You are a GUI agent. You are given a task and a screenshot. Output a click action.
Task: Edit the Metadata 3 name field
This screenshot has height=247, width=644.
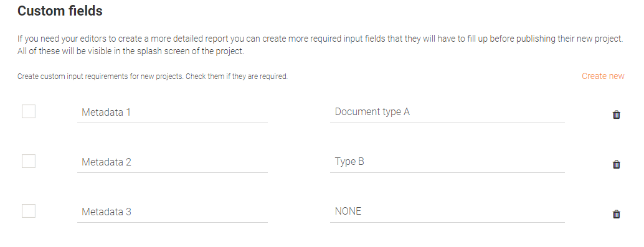[173, 212]
